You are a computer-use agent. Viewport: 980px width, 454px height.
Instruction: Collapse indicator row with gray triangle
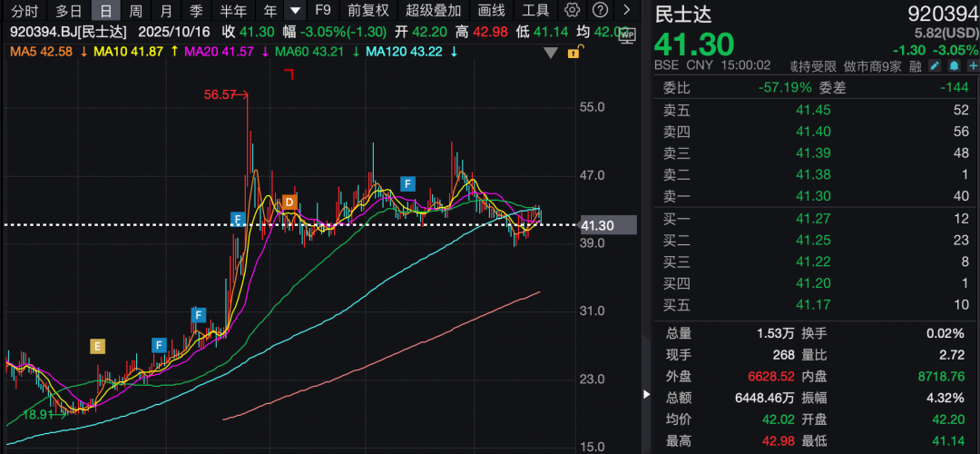[550, 53]
